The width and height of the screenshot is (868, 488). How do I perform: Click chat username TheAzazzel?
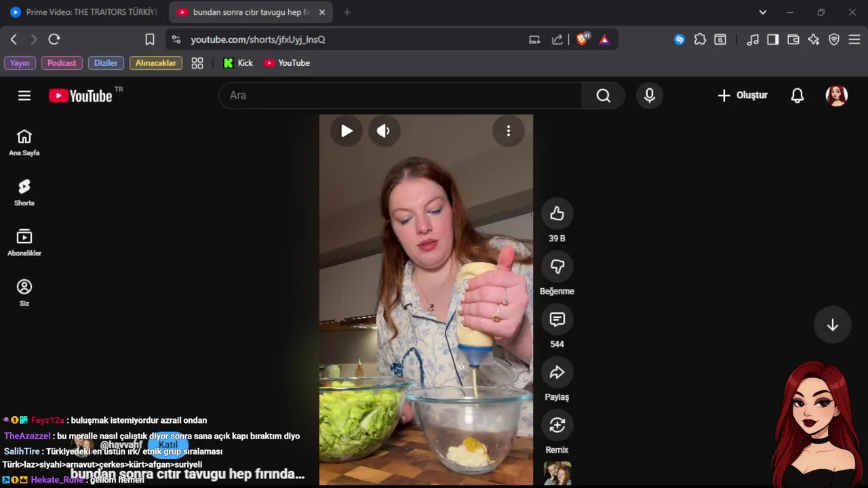tap(27, 436)
